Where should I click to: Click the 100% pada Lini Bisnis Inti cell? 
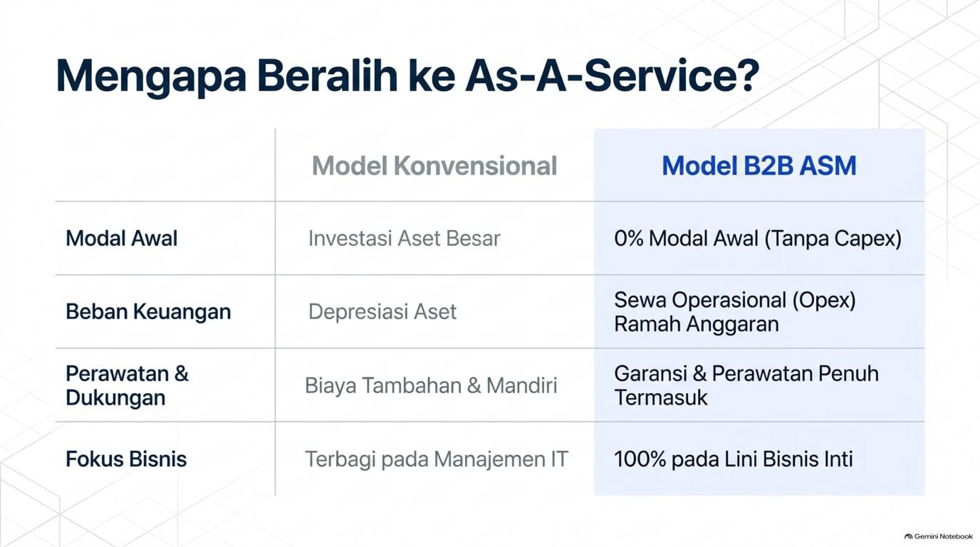click(733, 459)
